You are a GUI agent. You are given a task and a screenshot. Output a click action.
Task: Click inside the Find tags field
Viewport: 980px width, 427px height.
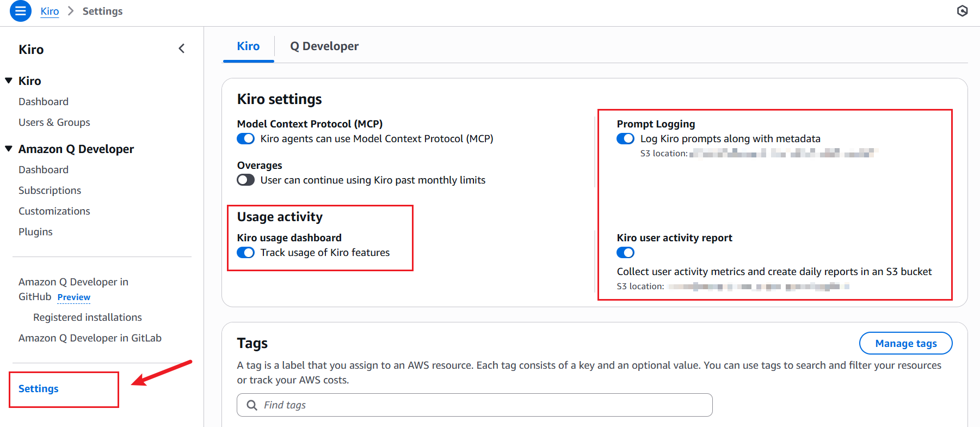click(x=479, y=405)
